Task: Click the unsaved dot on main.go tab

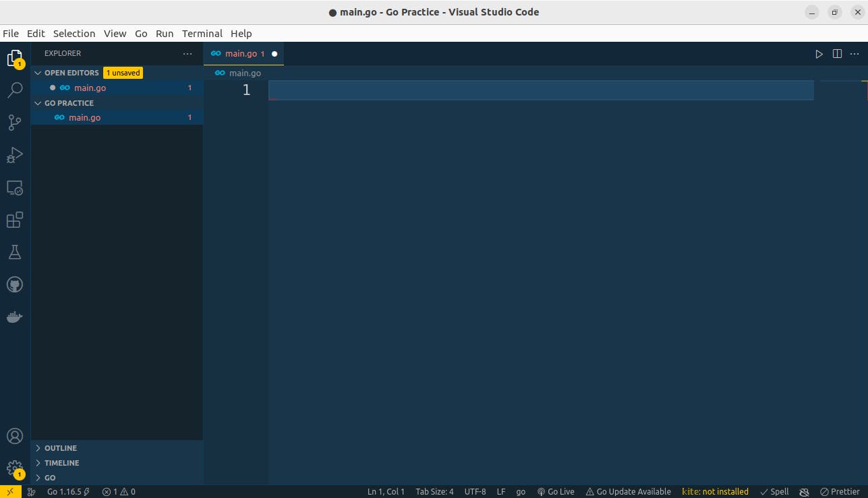Action: (274, 54)
